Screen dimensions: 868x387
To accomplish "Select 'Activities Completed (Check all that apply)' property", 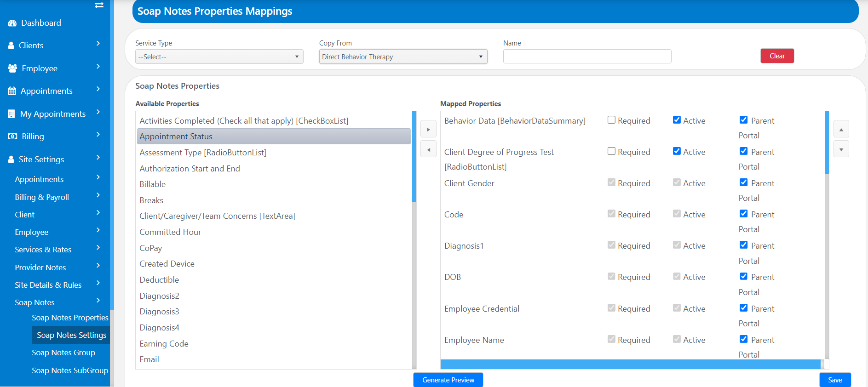I will 274,121.
